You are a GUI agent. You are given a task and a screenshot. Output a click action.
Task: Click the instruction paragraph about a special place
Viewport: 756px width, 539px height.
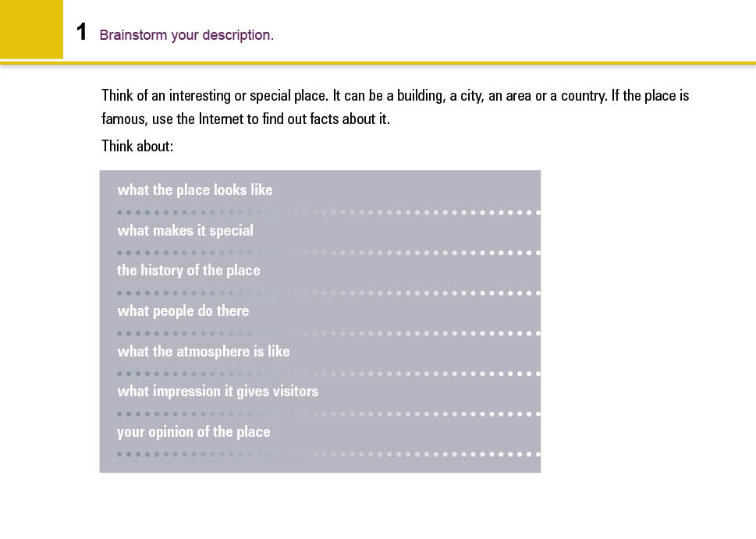point(395,108)
